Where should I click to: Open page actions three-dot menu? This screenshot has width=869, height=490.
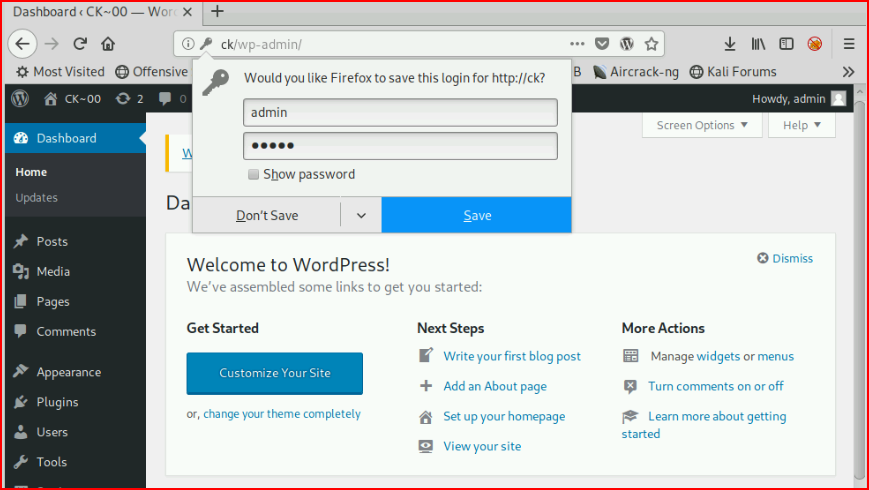coord(577,44)
